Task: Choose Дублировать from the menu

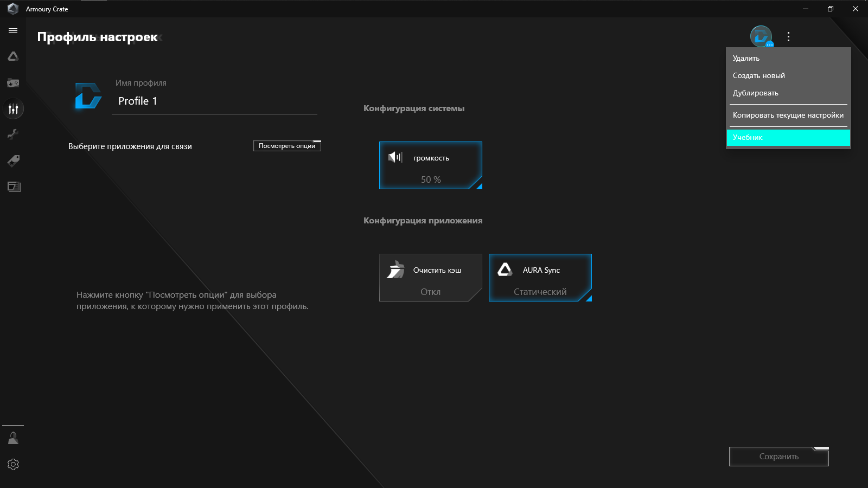Action: pyautogui.click(x=788, y=93)
